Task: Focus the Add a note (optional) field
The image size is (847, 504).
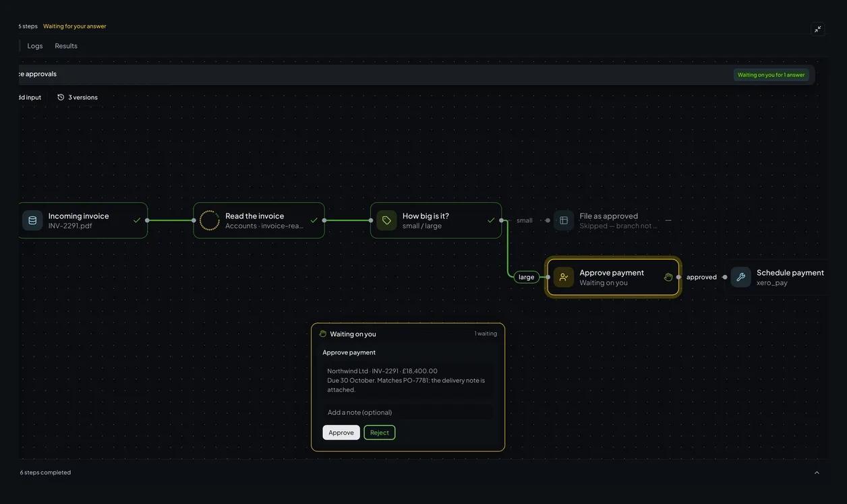Action: [x=408, y=412]
